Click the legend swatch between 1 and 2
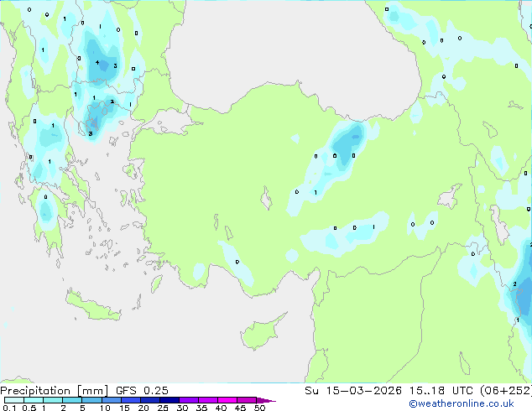 (x=53, y=400)
